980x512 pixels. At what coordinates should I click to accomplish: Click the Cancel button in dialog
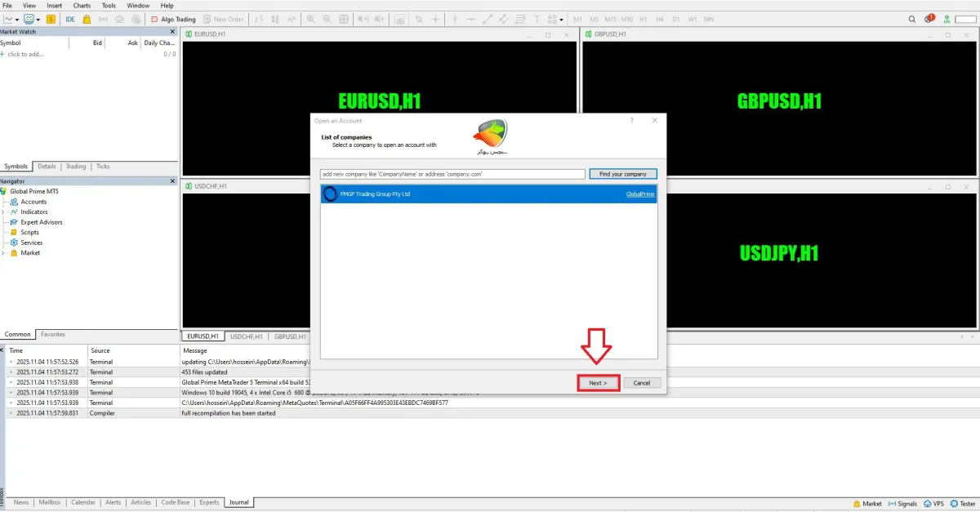coord(642,383)
